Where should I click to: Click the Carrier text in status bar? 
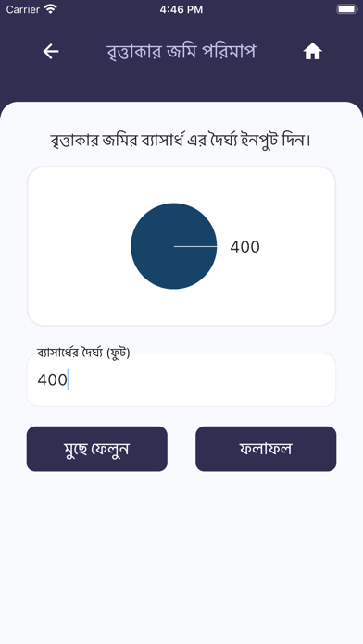[23, 9]
